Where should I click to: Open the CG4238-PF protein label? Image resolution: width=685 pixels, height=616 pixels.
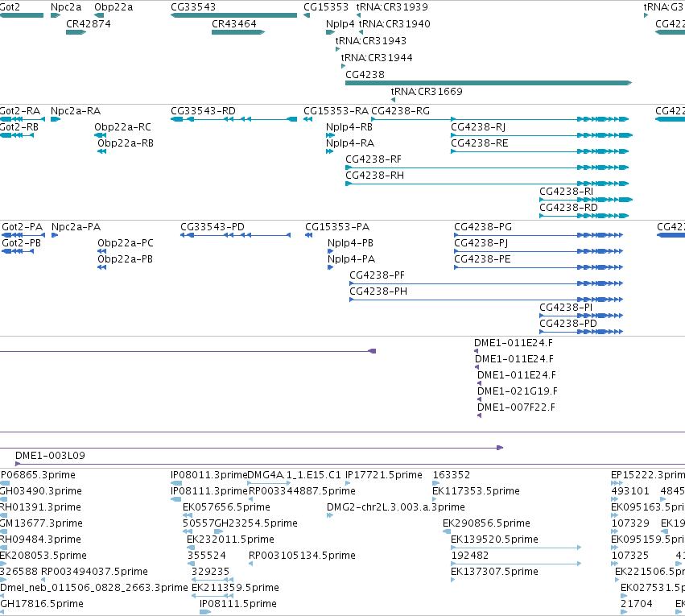pos(378,275)
